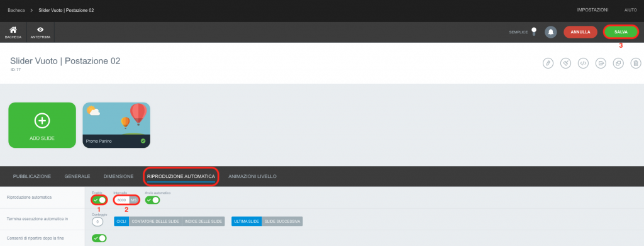Open notifications with the bell icon
Screen dimensions: 644x246
(550, 32)
